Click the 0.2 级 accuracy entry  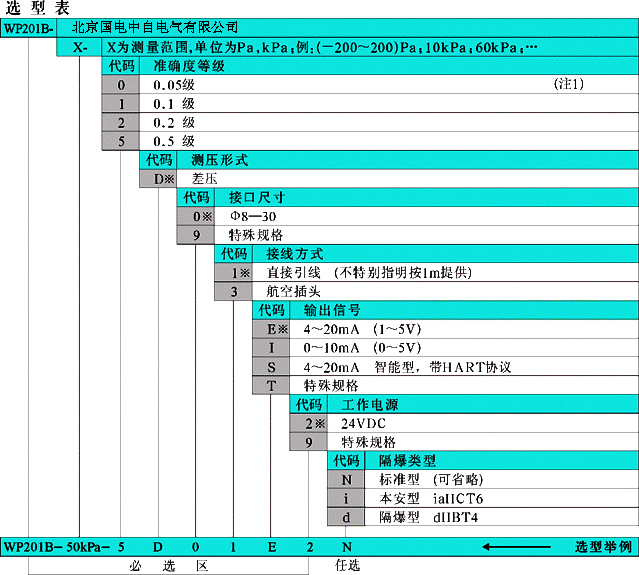(174, 122)
